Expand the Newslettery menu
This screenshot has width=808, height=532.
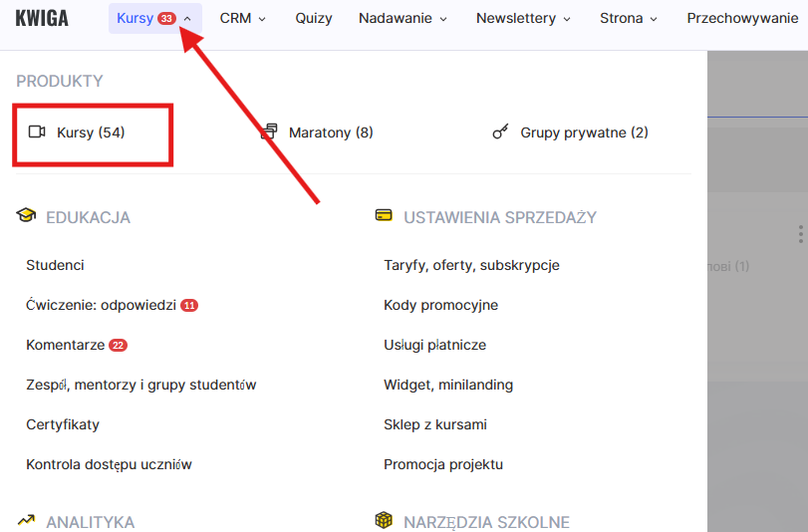click(523, 18)
